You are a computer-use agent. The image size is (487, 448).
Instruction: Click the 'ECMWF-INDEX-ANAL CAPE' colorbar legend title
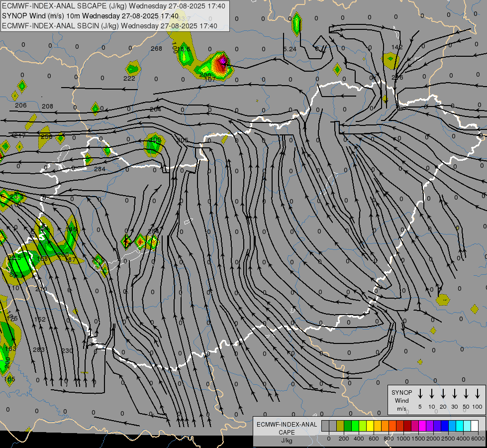click(x=287, y=428)
